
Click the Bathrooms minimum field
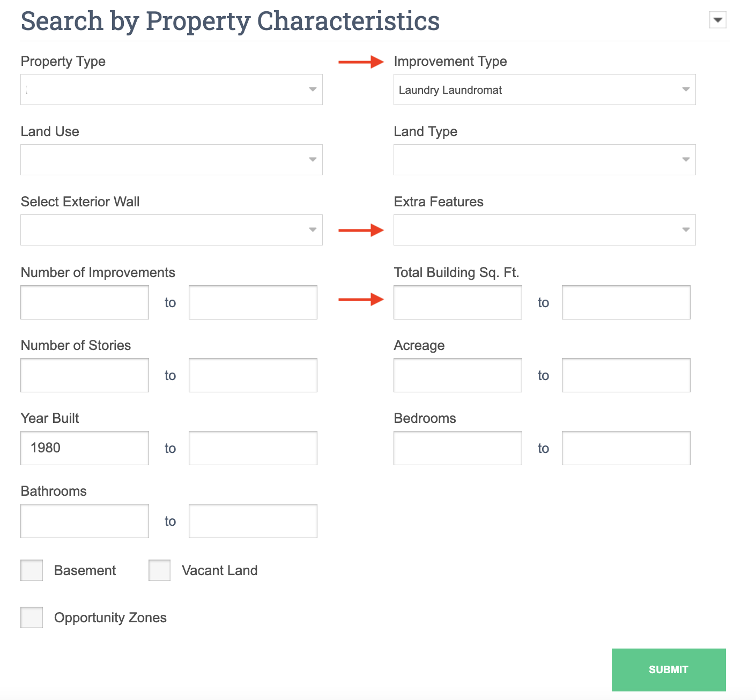coord(85,521)
